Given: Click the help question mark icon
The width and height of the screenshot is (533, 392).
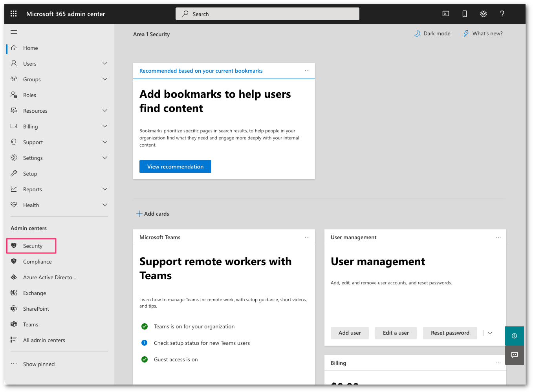Looking at the screenshot, I should point(502,13).
